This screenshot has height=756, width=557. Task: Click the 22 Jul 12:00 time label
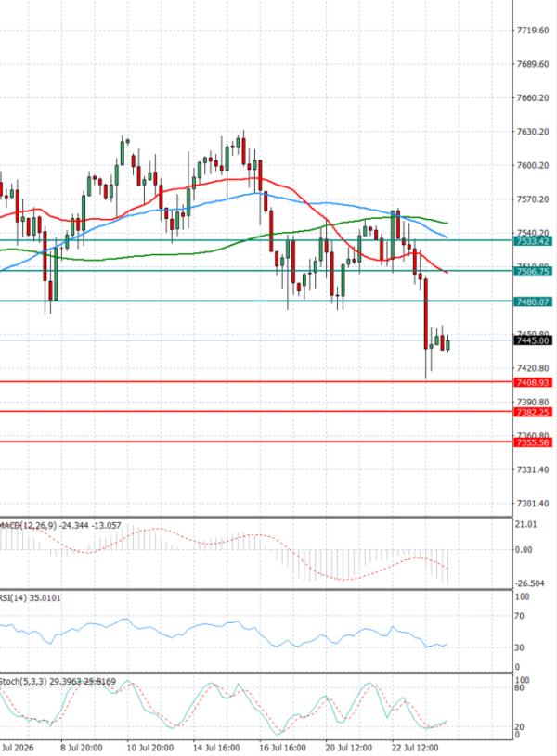(415, 748)
